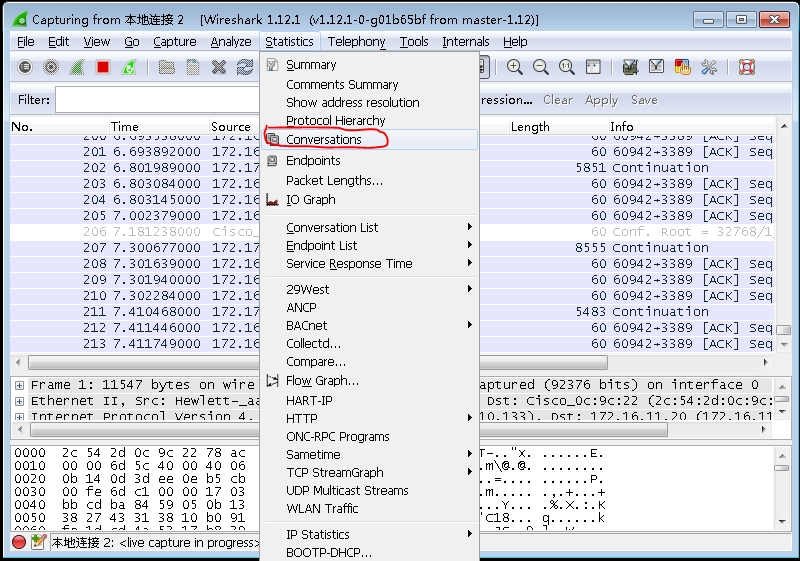Viewport: 800px width, 561px height.
Task: Click the Expression... button
Action: tap(506, 100)
